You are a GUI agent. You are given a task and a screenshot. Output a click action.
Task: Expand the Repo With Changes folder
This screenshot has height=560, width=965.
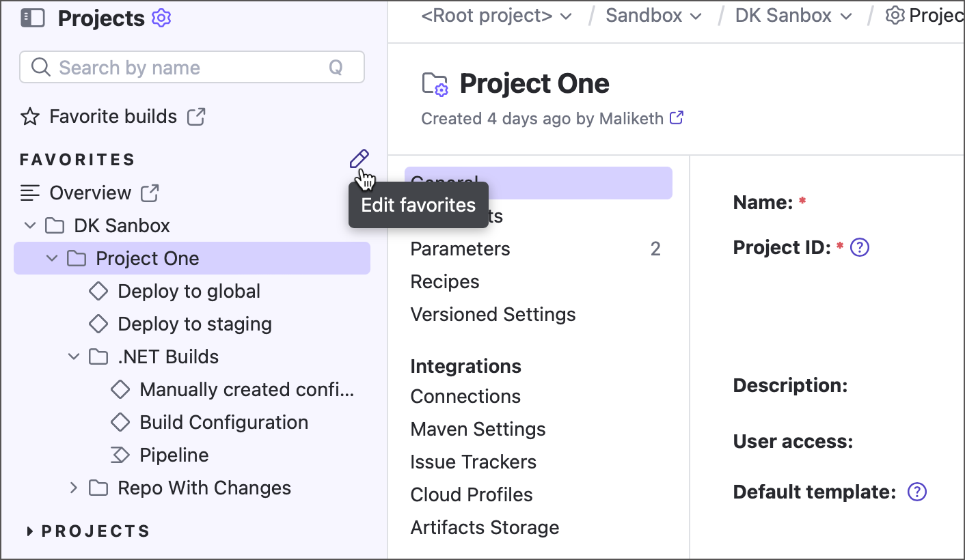coord(74,488)
